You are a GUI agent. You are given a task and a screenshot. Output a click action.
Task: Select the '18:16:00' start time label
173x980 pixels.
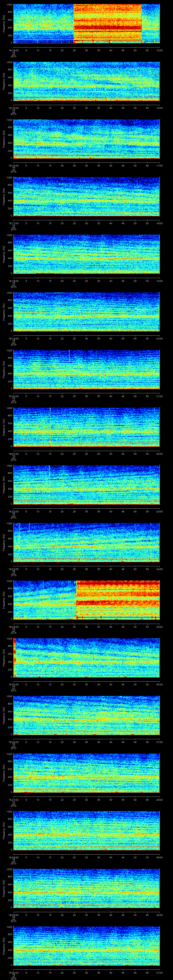(x=13, y=166)
